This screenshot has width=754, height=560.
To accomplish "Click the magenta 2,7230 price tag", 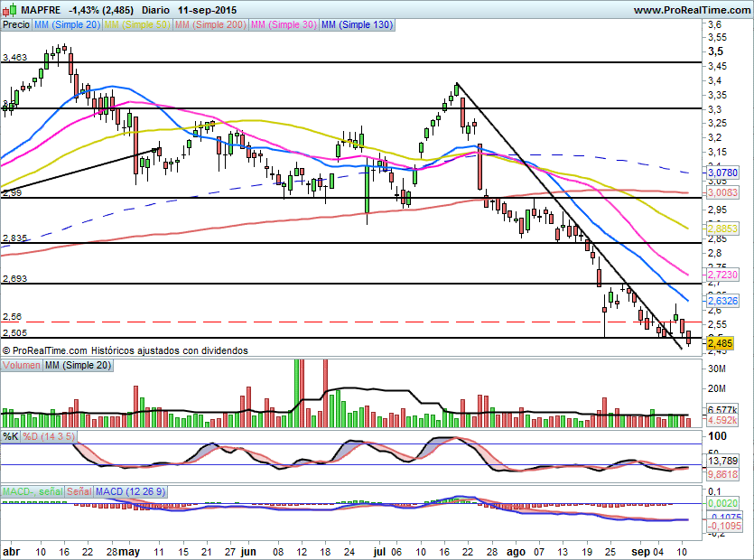I will click(721, 275).
